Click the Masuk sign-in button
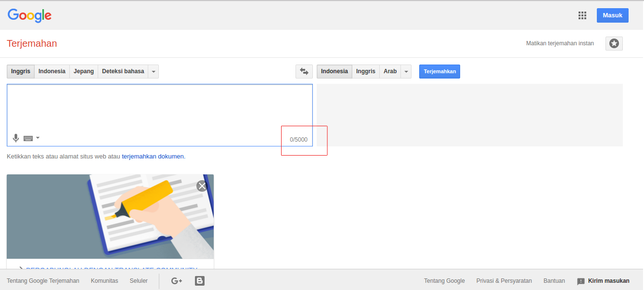Viewport: 644px width, 290px height. click(x=612, y=15)
